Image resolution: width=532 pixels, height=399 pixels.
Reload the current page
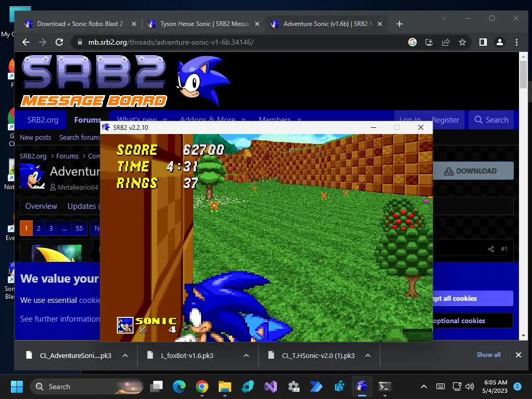point(59,42)
